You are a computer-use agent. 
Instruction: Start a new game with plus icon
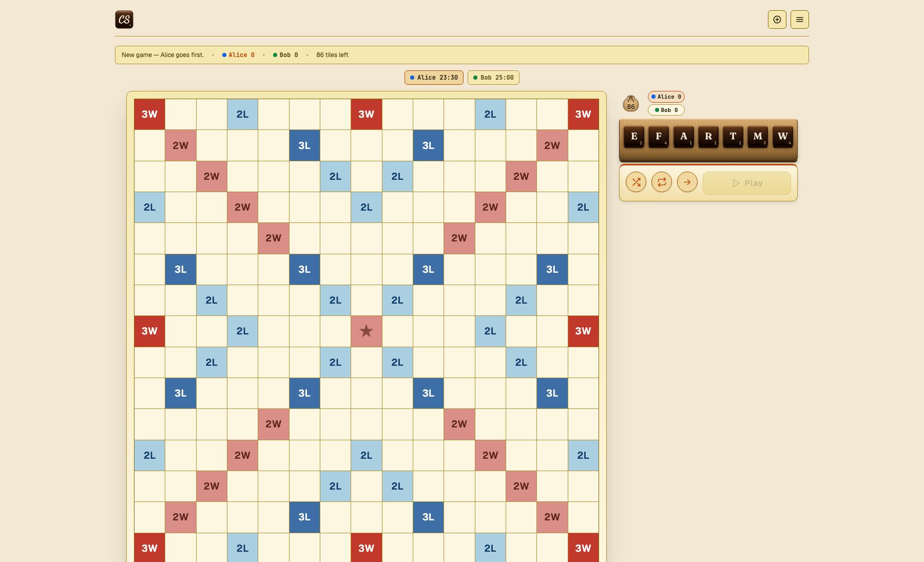pyautogui.click(x=777, y=20)
